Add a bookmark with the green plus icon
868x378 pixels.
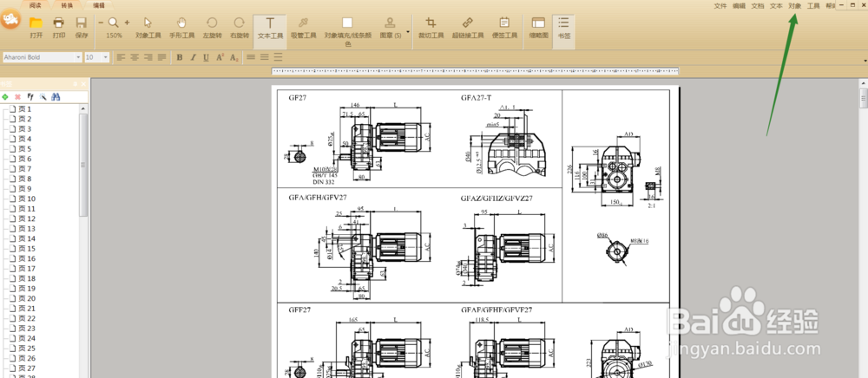point(5,97)
